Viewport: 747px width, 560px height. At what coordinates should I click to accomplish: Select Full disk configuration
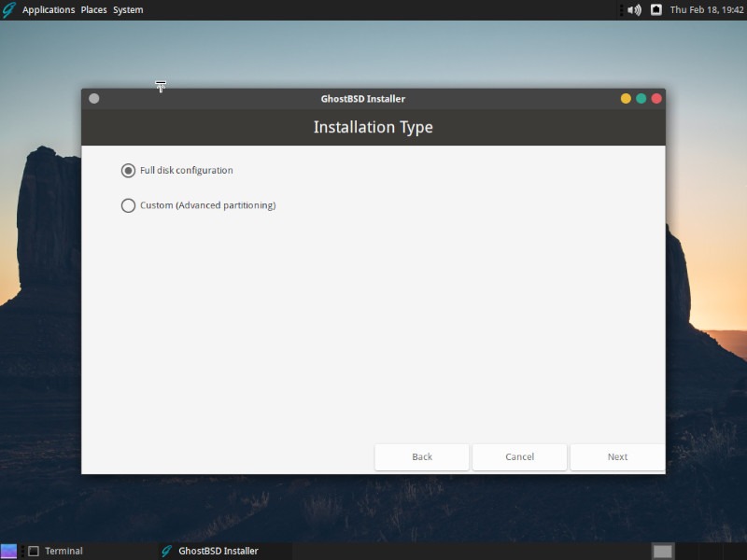(128, 170)
